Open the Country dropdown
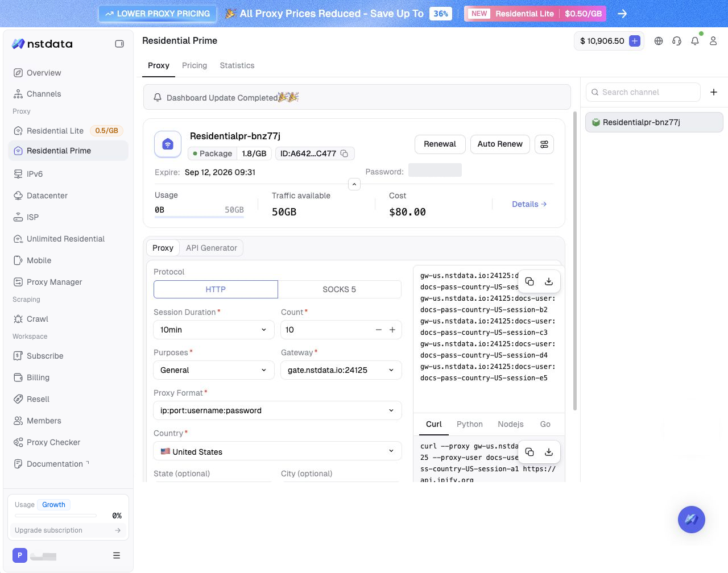 (x=278, y=451)
